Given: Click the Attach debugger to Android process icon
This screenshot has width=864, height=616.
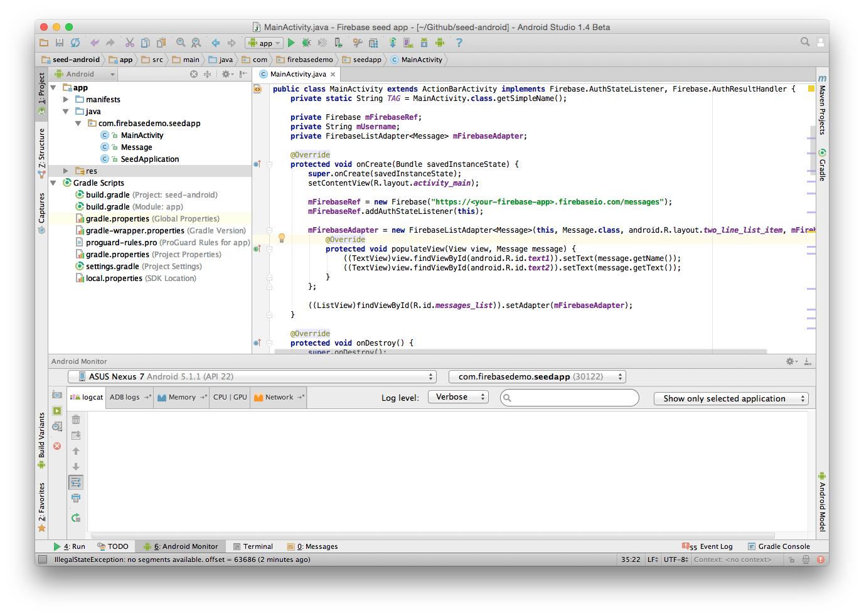Looking at the screenshot, I should pyautogui.click(x=338, y=43).
